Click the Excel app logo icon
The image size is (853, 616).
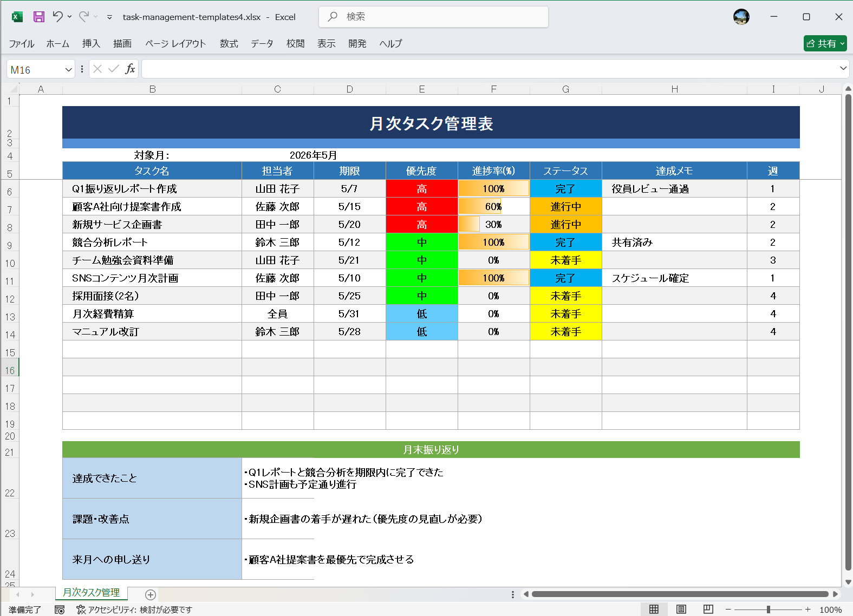(x=17, y=17)
